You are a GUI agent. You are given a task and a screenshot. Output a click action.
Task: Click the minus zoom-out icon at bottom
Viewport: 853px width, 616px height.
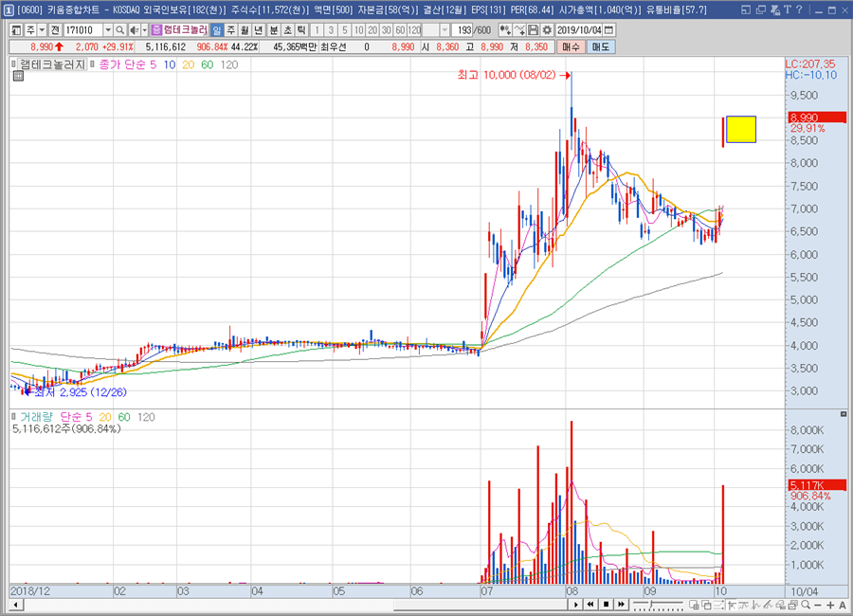click(818, 606)
